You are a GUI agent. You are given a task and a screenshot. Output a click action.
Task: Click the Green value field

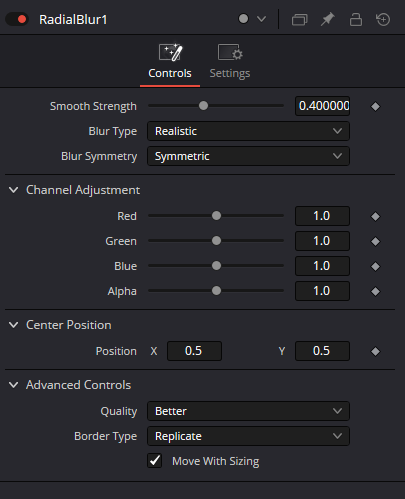322,241
